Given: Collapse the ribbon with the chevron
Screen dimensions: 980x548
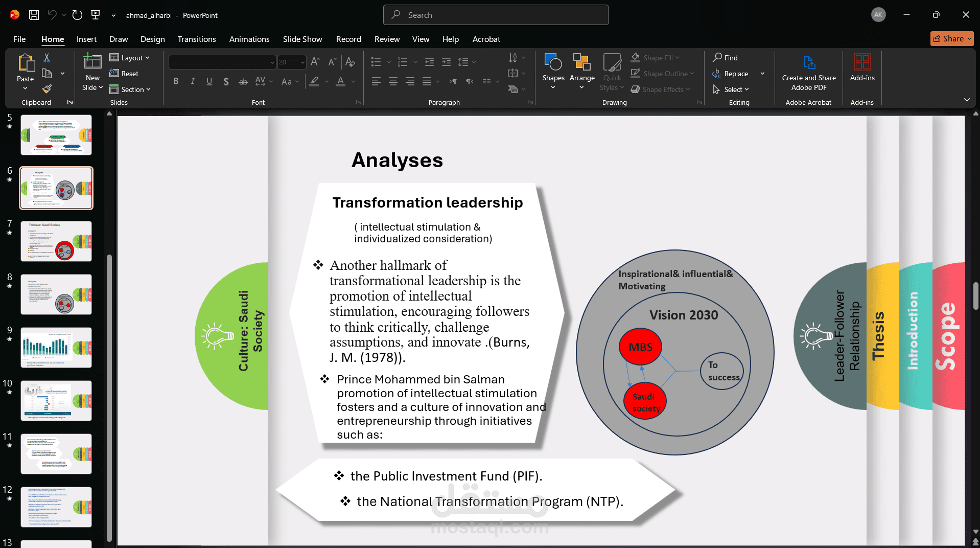Looking at the screenshot, I should point(967,100).
